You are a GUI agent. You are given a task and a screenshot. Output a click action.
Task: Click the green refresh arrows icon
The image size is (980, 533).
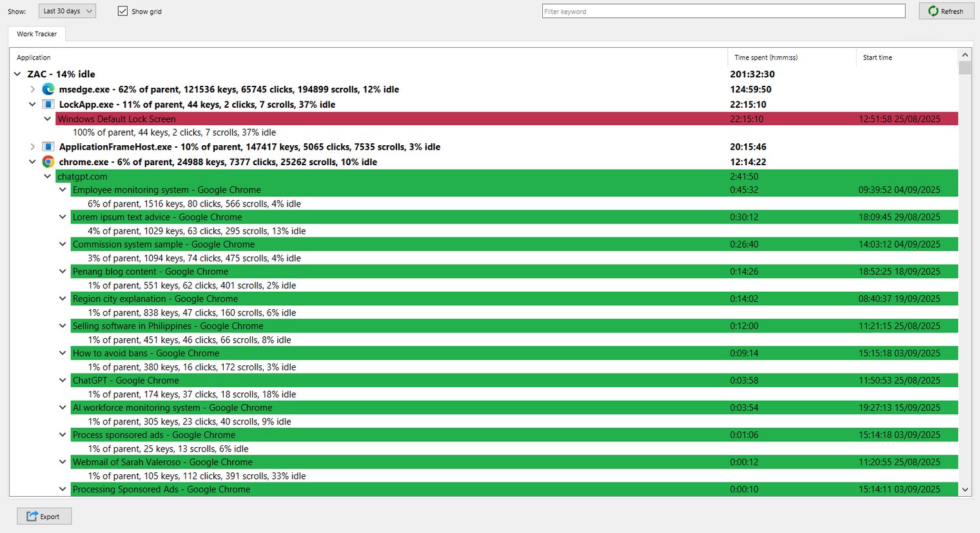coord(933,11)
